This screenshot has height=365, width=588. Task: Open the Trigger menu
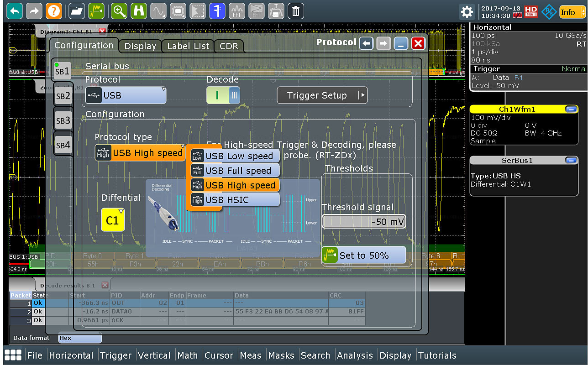[116, 355]
